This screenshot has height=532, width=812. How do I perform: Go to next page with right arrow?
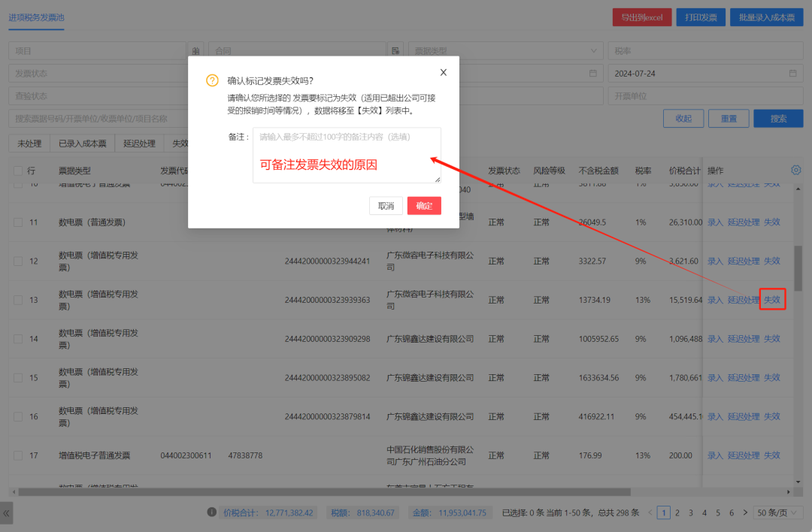745,512
